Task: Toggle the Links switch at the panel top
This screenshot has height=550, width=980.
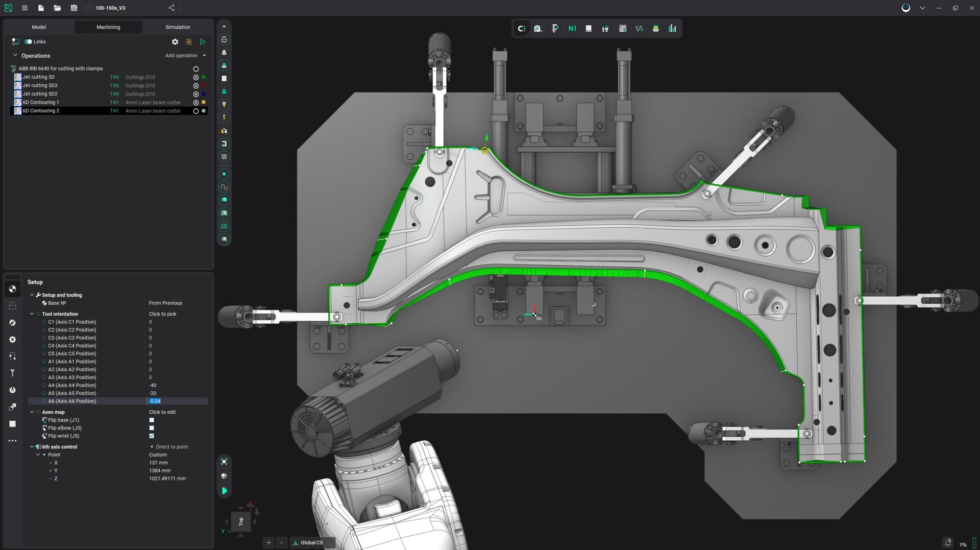Action: point(30,41)
